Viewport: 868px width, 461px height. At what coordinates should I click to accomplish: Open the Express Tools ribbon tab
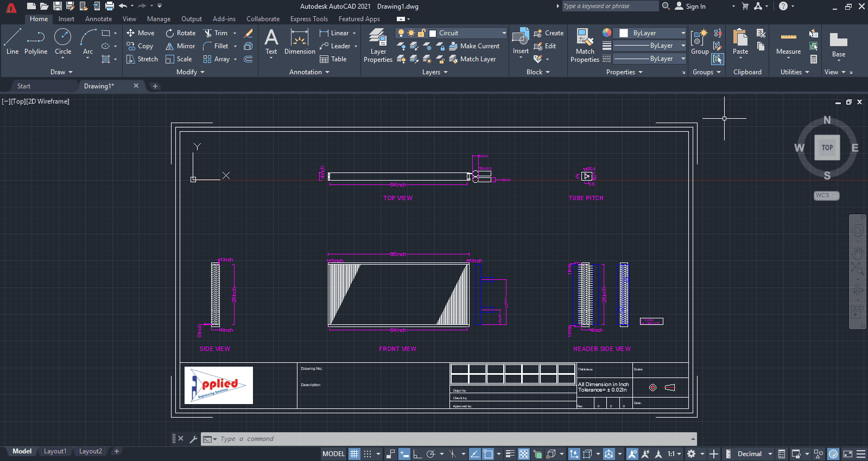coord(309,19)
